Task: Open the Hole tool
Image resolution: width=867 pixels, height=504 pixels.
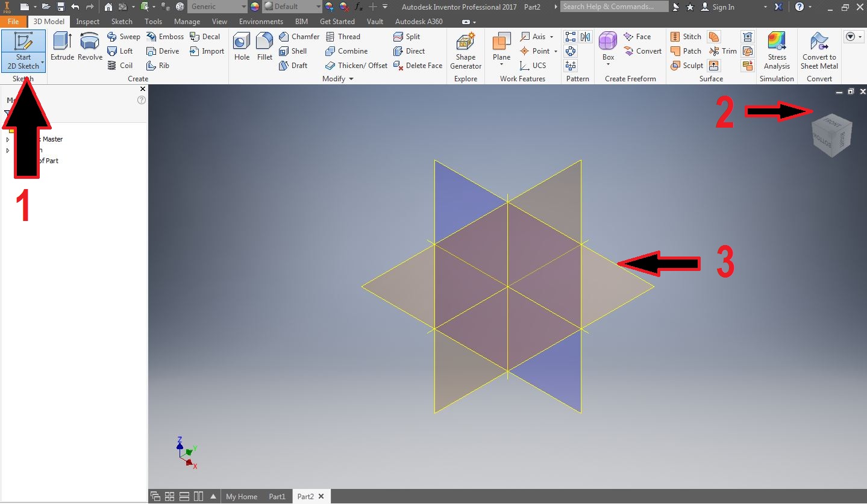Action: (x=241, y=47)
